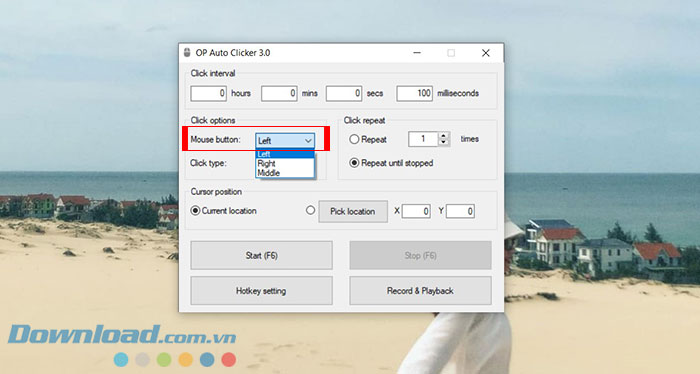The width and height of the screenshot is (700, 374).
Task: Choose Right in the dropdown list
Action: (x=285, y=163)
